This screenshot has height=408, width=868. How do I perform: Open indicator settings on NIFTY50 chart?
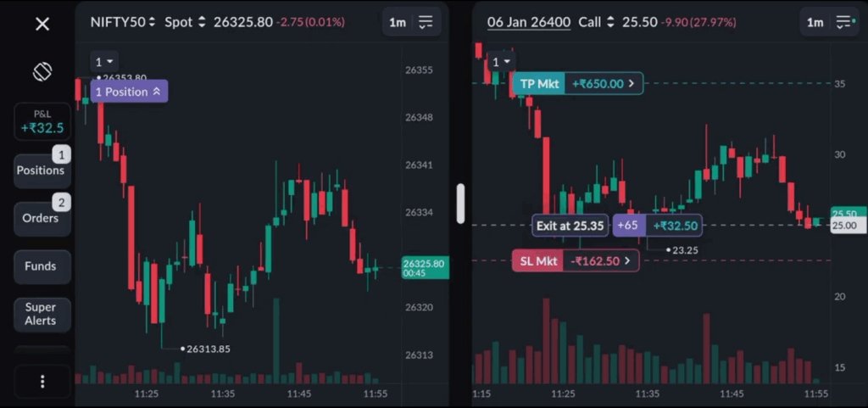coord(426,23)
